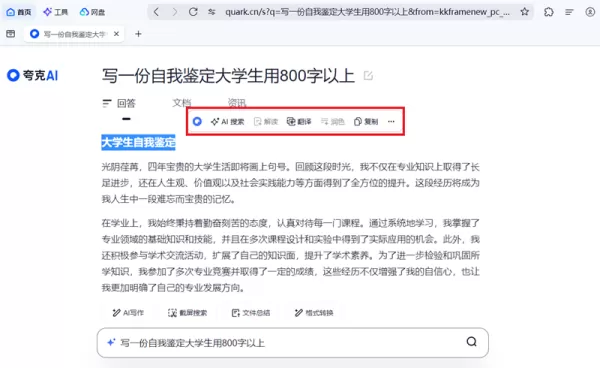Click the page title 写一份自我鉴定大学生用800字以上
This screenshot has width=600, height=368.
coord(228,76)
